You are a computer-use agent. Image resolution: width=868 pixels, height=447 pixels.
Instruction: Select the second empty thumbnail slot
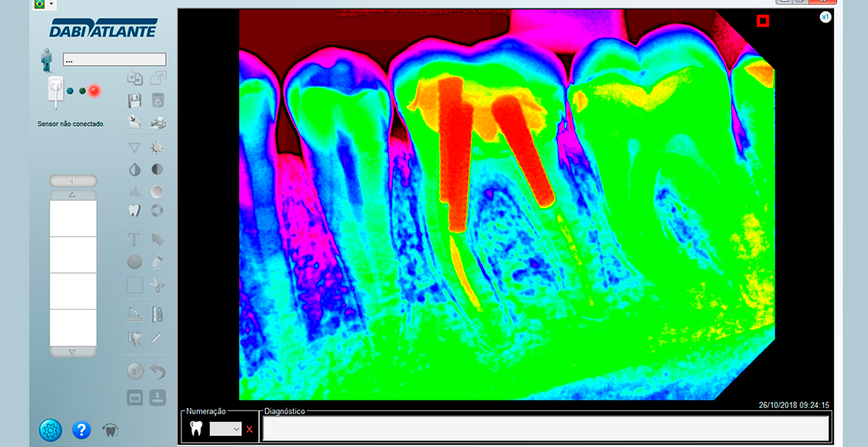tap(73, 255)
